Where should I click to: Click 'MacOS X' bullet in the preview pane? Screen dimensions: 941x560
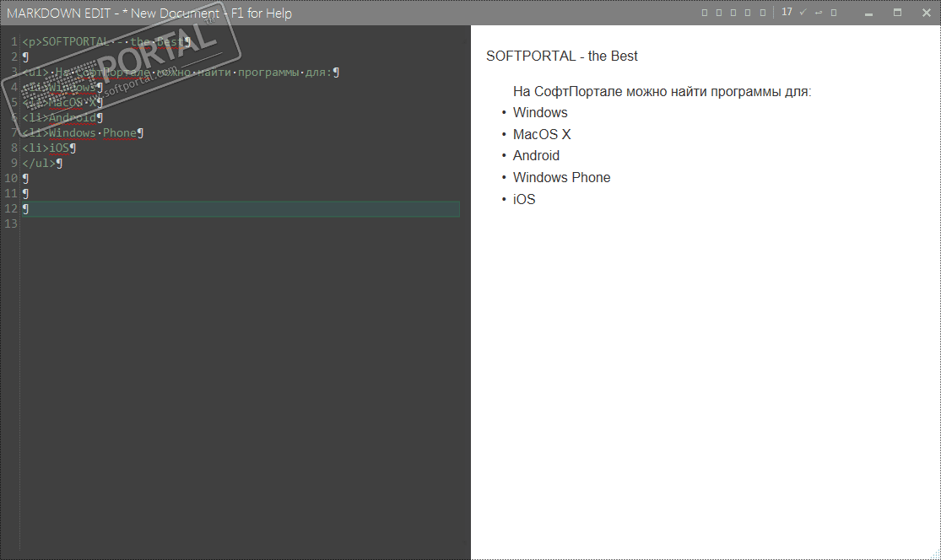tap(542, 134)
